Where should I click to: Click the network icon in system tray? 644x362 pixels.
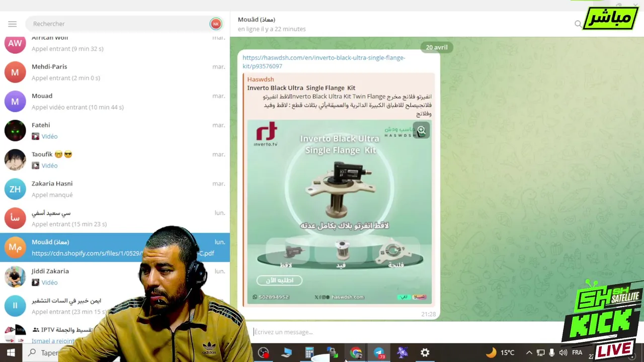(540, 352)
